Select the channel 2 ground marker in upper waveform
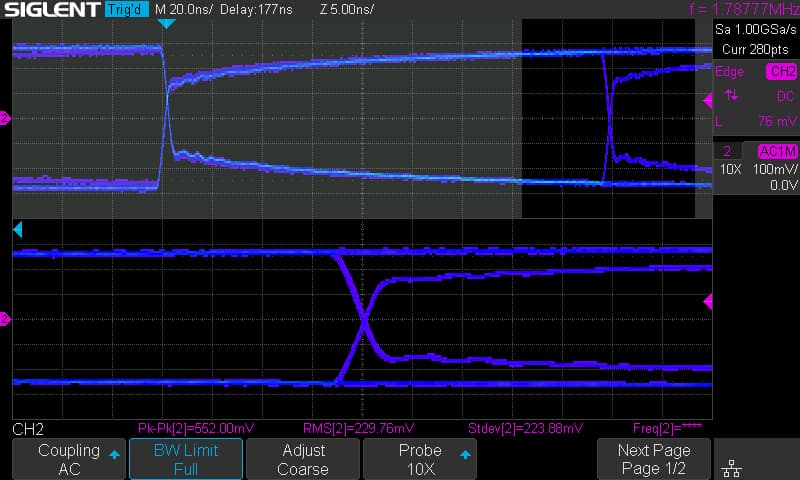 (x=5, y=118)
